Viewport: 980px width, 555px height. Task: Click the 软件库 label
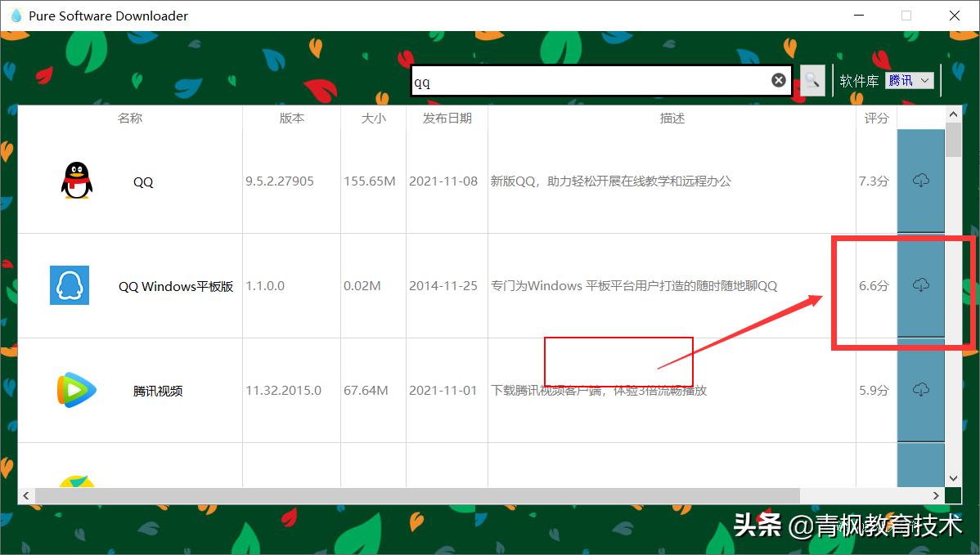(x=859, y=81)
